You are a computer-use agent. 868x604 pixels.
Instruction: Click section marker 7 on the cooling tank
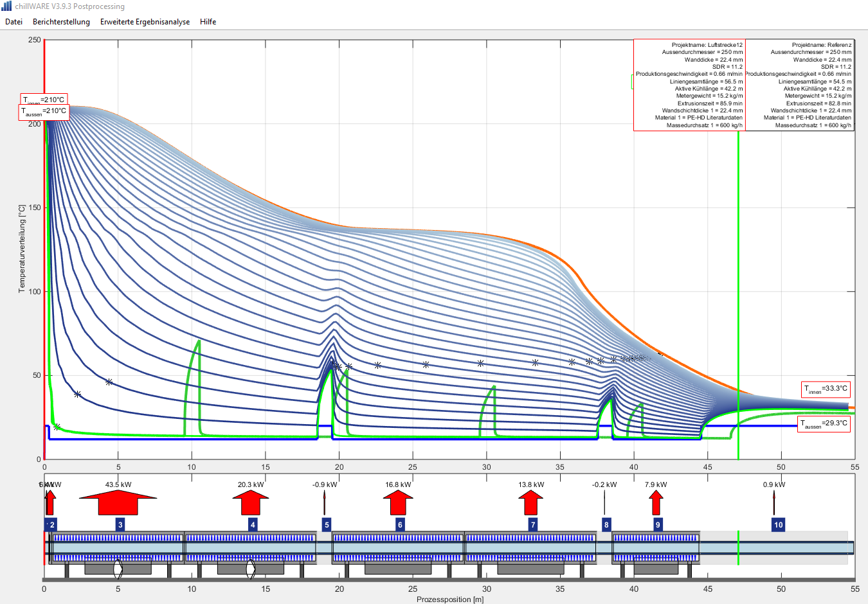533,525
